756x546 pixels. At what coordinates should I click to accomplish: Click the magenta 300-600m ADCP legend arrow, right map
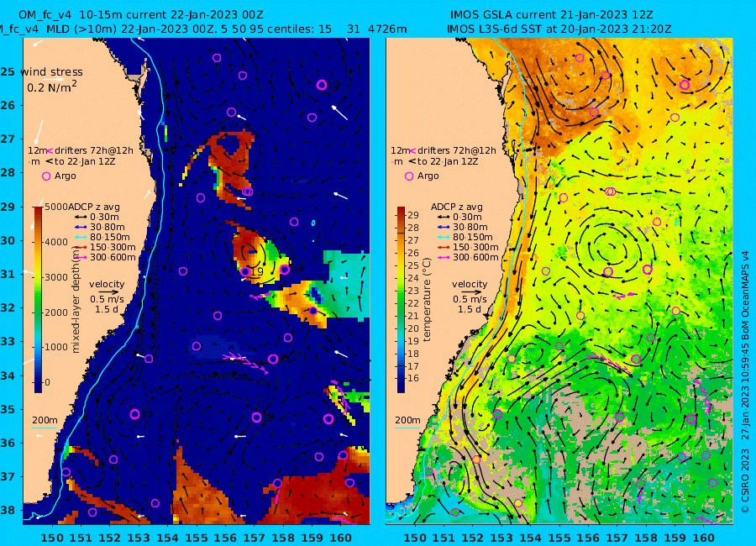pos(443,258)
